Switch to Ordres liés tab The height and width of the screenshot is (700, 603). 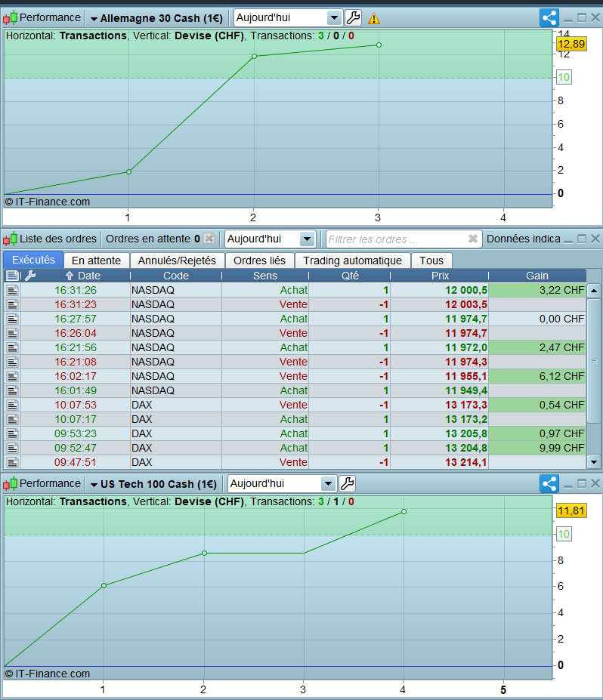tap(259, 261)
